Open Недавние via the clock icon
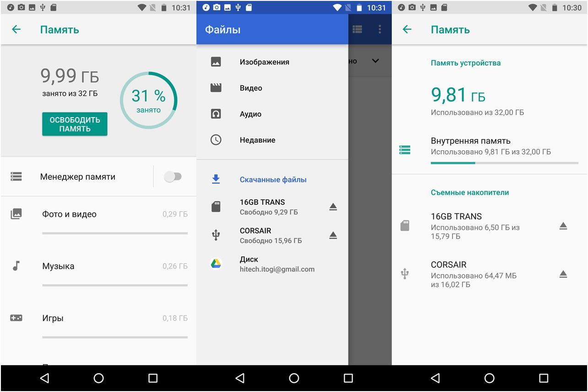 [x=217, y=140]
